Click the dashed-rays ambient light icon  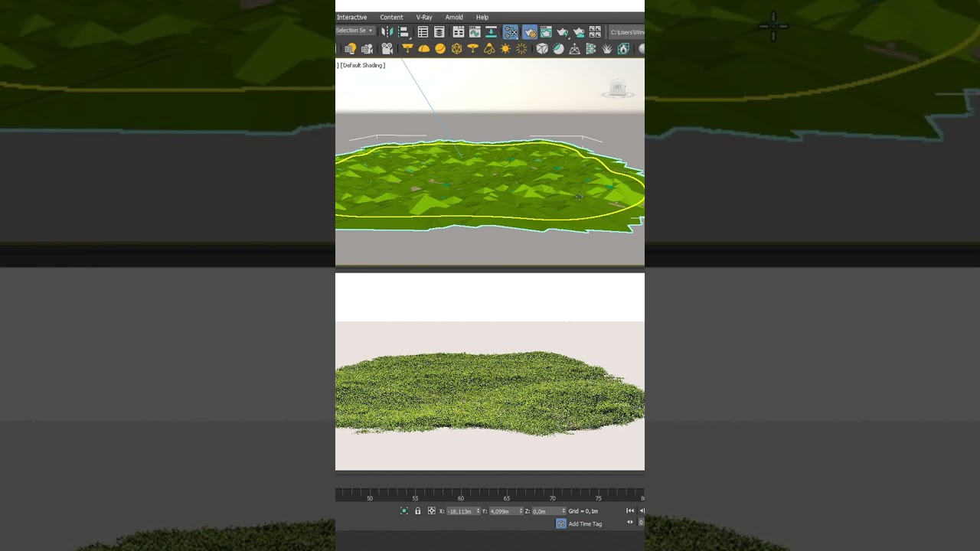(521, 48)
